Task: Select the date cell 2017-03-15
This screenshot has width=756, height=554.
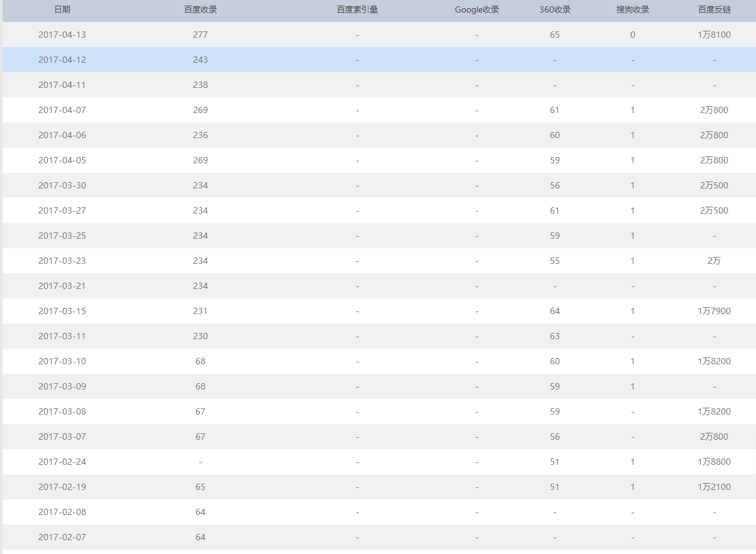Action: tap(62, 311)
